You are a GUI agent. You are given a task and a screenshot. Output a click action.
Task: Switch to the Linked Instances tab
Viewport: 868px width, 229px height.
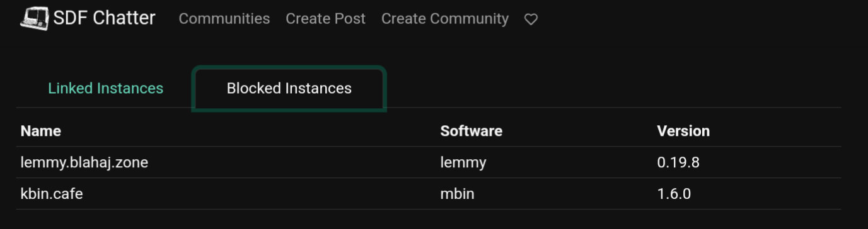coord(105,89)
